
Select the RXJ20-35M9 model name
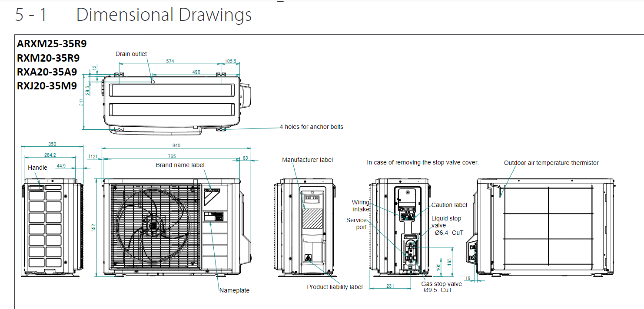(x=47, y=85)
